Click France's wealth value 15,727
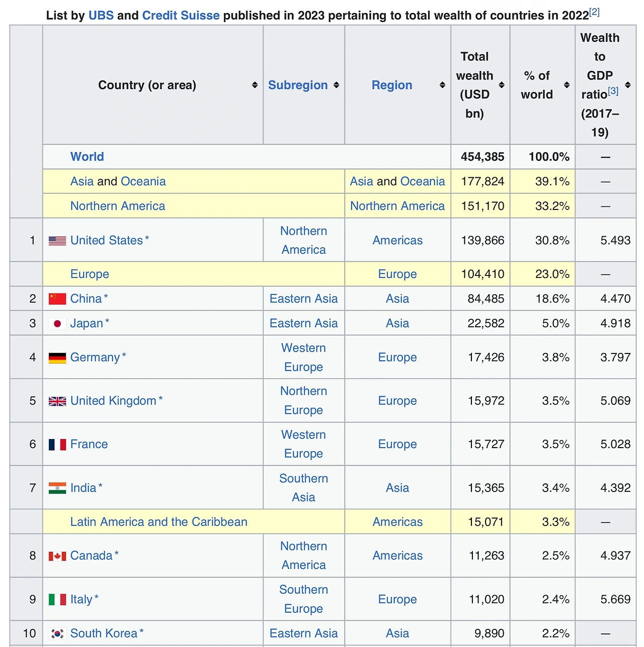 [486, 444]
